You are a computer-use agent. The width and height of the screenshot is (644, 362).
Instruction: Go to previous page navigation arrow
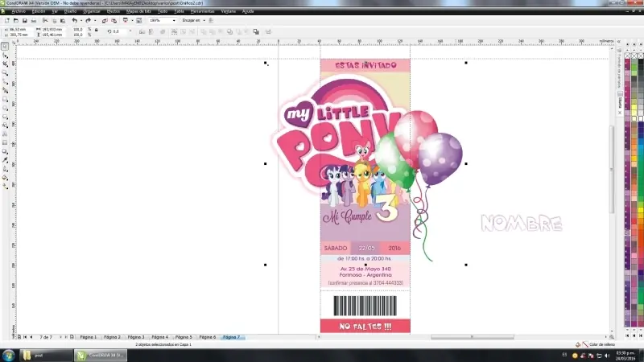[x=31, y=337]
